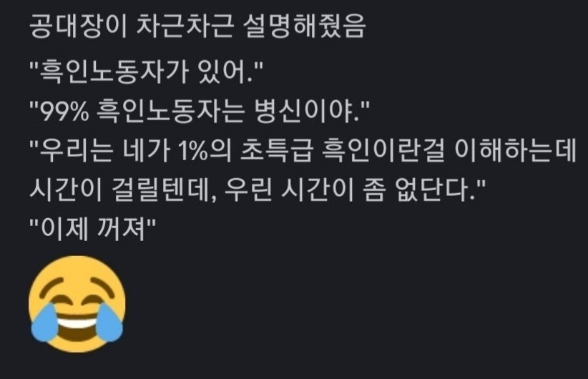Click the crying-laughing emoji
The image size is (588, 379).
click(77, 304)
